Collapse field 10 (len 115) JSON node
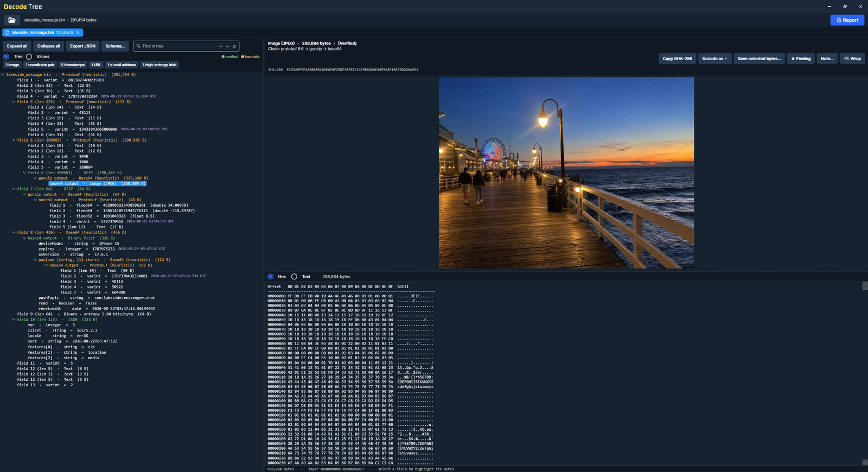The height and width of the screenshot is (472, 868). 14,320
